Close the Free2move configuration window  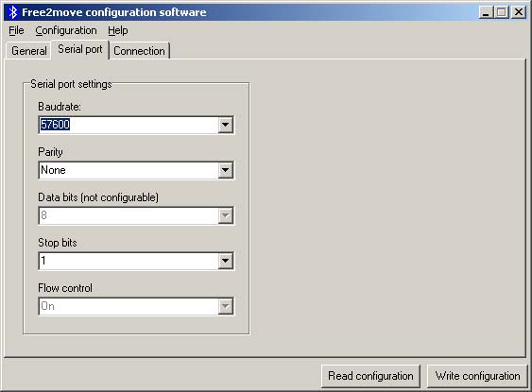click(519, 12)
